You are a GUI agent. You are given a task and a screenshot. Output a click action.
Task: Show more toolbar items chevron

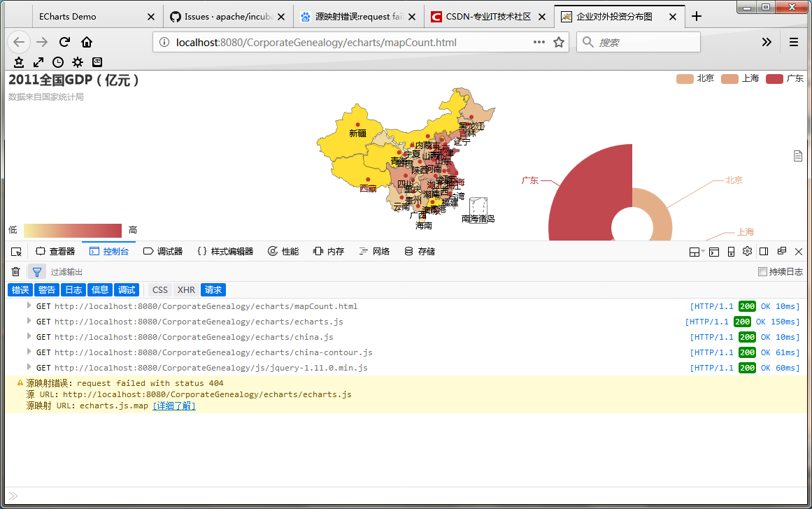click(767, 43)
